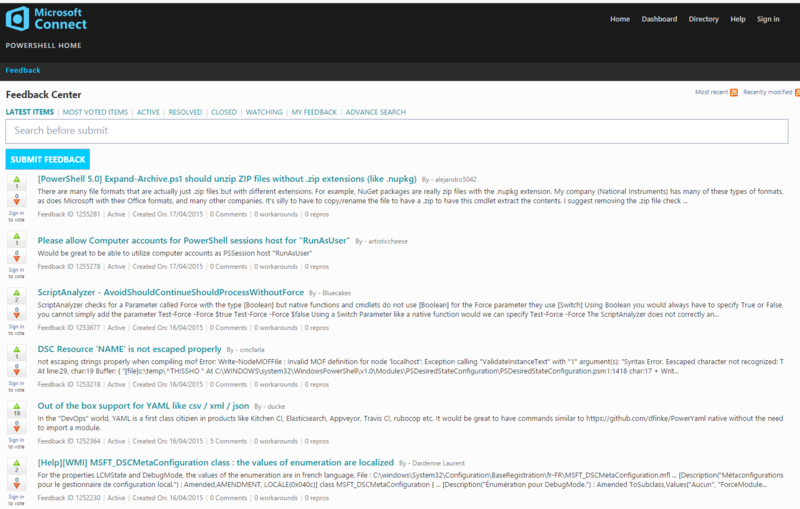The width and height of the screenshot is (800, 509).
Task: Click the Feedback breadcrumb link
Action: pos(23,70)
